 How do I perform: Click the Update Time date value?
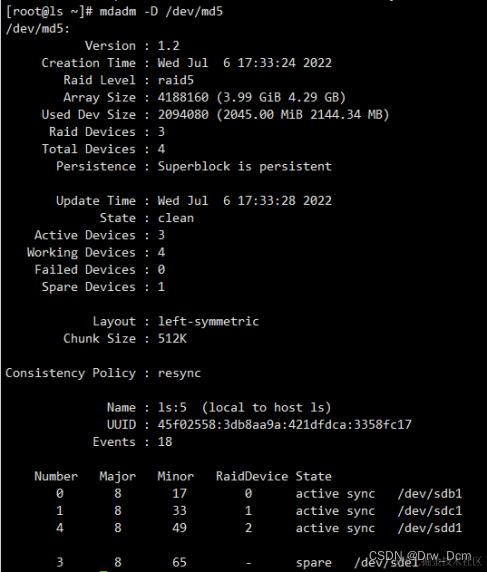coord(245,201)
